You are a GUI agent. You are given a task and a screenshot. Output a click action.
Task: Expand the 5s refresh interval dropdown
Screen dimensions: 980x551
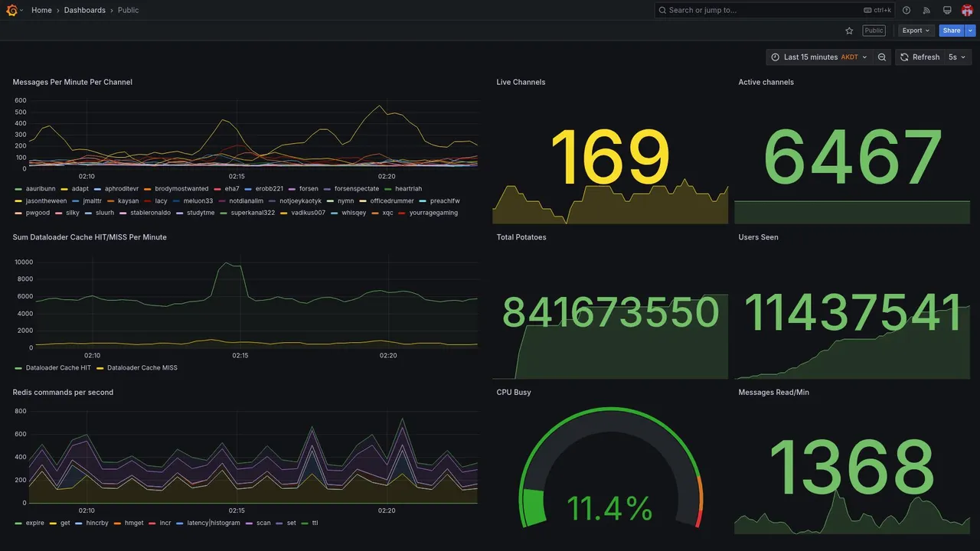957,57
